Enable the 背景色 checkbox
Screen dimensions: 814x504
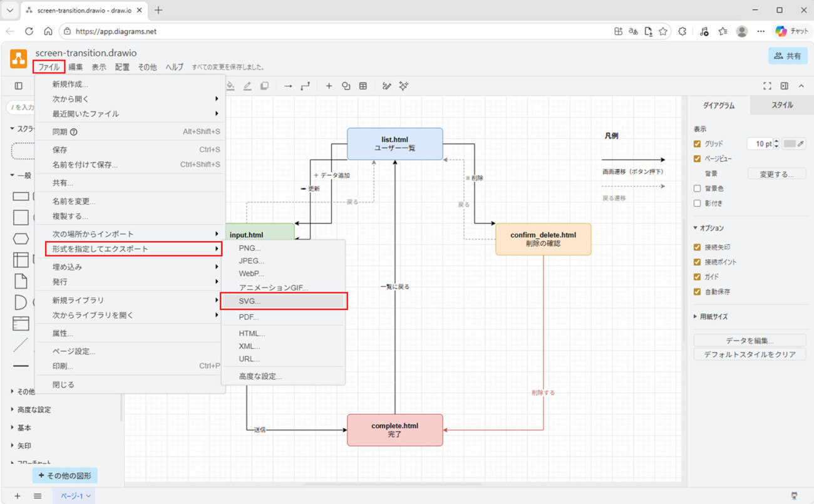coord(698,188)
